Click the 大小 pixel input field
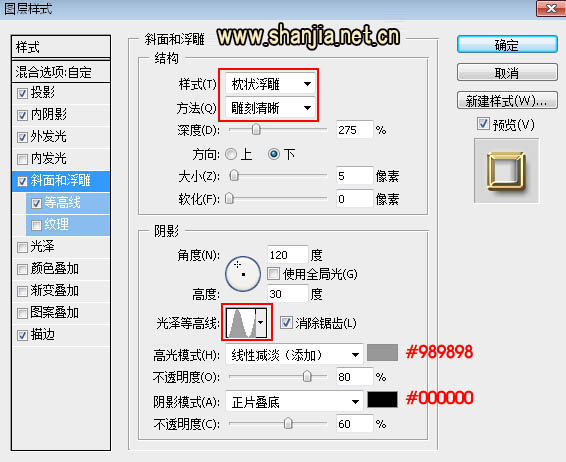This screenshot has width=566, height=462. point(354,176)
